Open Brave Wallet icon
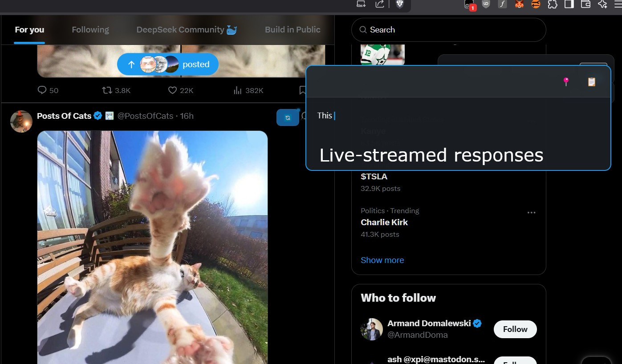 [x=585, y=4]
